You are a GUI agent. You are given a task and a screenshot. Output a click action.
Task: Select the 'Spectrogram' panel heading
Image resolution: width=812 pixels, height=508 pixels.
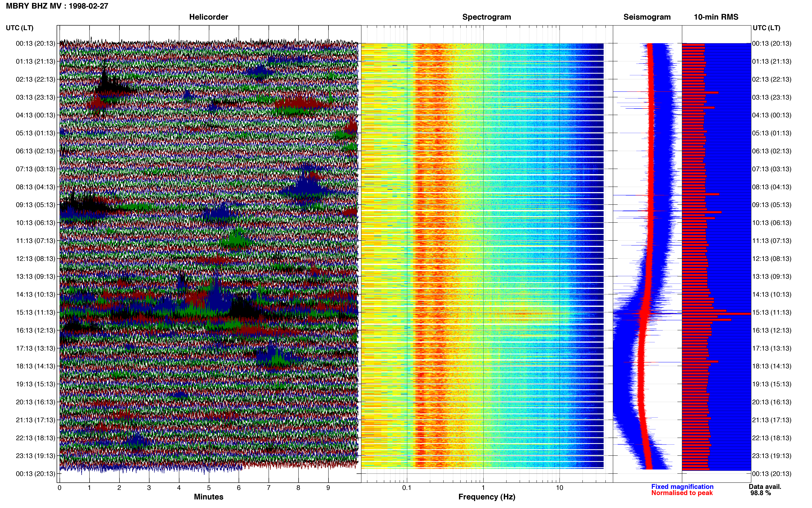click(x=487, y=17)
